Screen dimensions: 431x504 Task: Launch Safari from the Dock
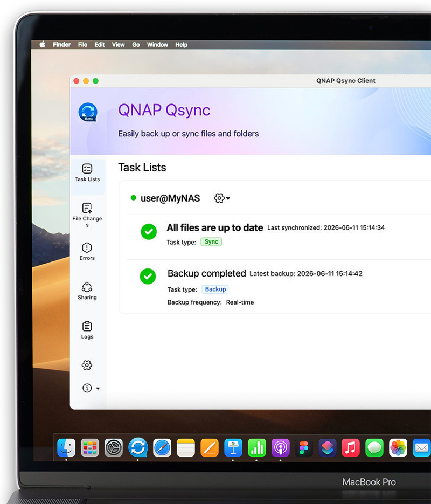[162, 447]
